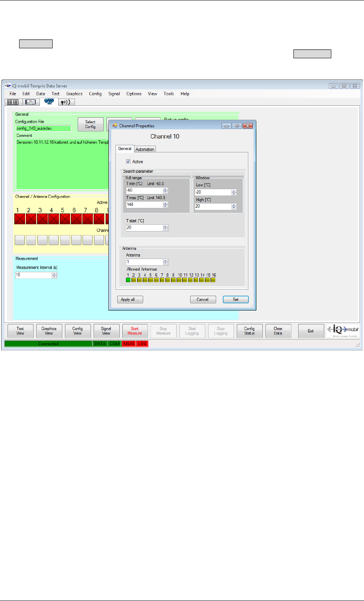The height and width of the screenshot is (601, 364).
Task: Click the Apply all button
Action: click(130, 299)
